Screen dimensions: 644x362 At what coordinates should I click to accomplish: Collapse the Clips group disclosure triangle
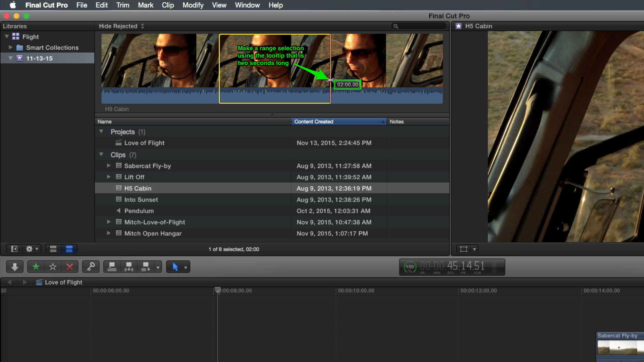pyautogui.click(x=101, y=155)
